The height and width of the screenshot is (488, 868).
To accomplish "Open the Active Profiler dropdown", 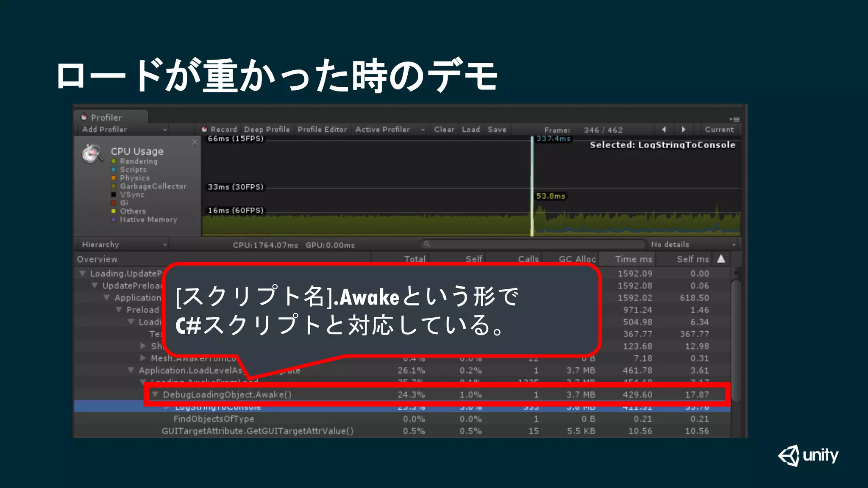I will pyautogui.click(x=390, y=129).
